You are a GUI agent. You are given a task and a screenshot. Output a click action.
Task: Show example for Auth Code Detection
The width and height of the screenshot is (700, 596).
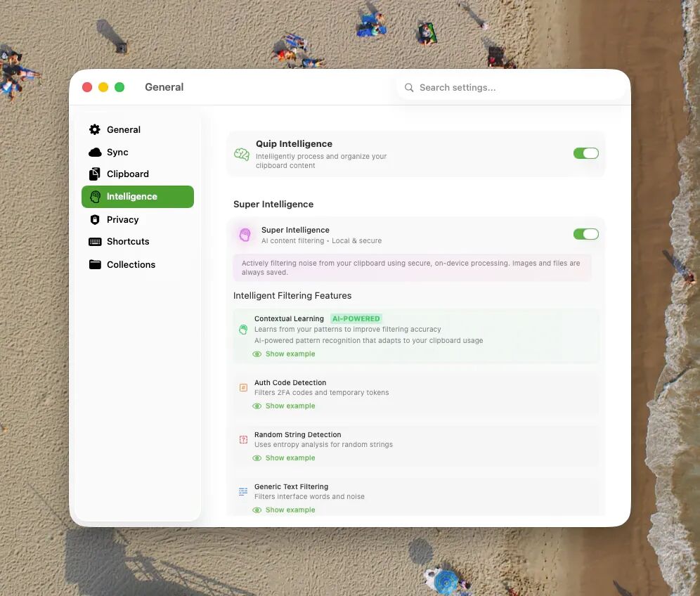click(284, 406)
